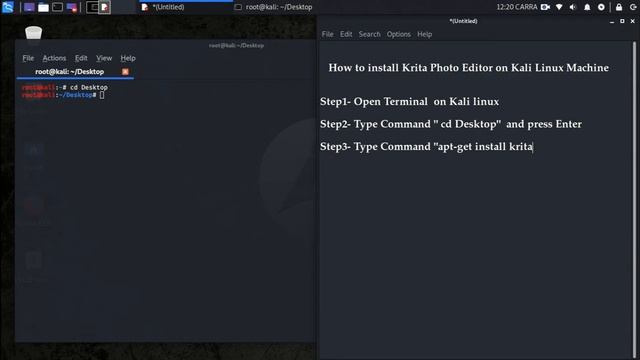Click the fourth panel launcher with red badge
Viewport: 640px width, 360px height.
pyautogui.click(x=72, y=7)
